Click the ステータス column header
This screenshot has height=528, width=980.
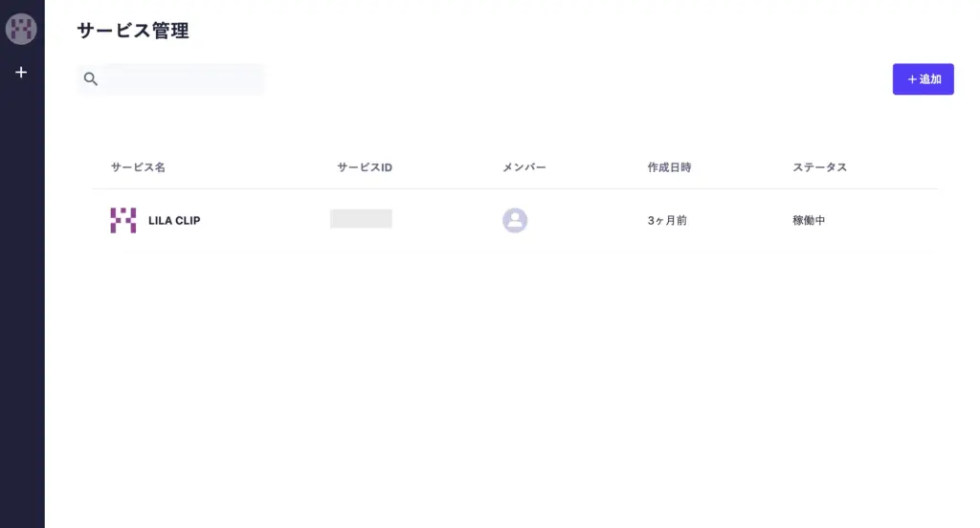point(820,167)
